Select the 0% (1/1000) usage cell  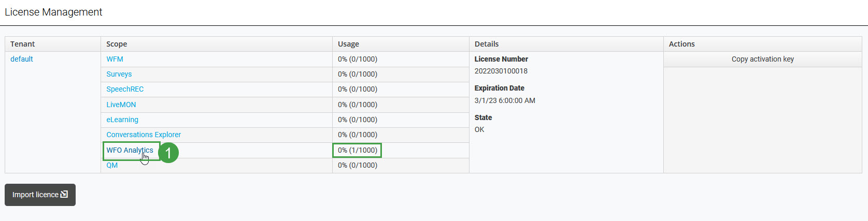pos(358,150)
